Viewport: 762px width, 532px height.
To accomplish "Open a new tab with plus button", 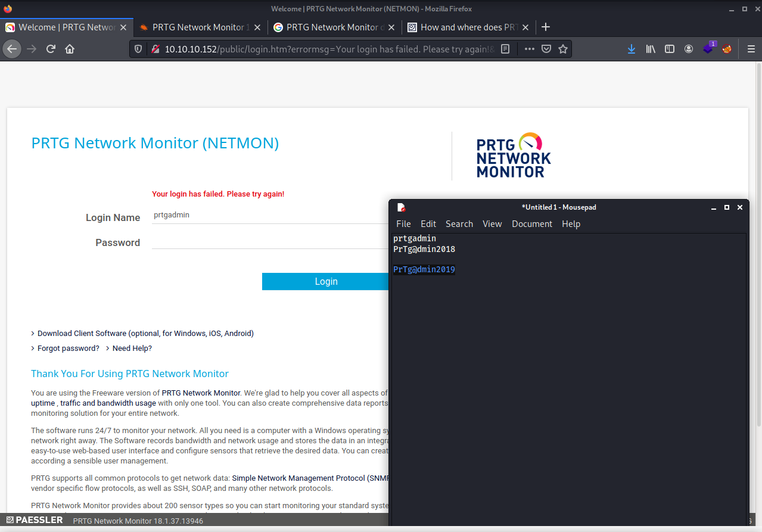I will point(546,27).
